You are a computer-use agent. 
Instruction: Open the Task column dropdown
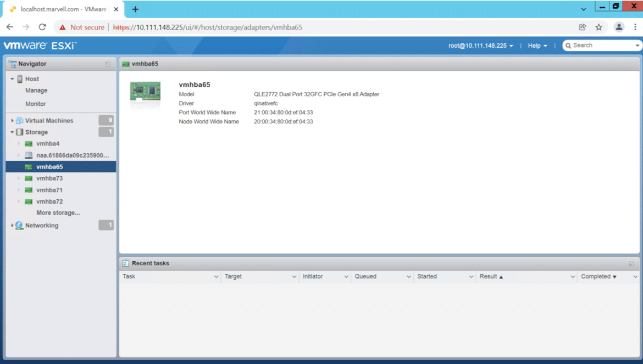[x=216, y=277]
